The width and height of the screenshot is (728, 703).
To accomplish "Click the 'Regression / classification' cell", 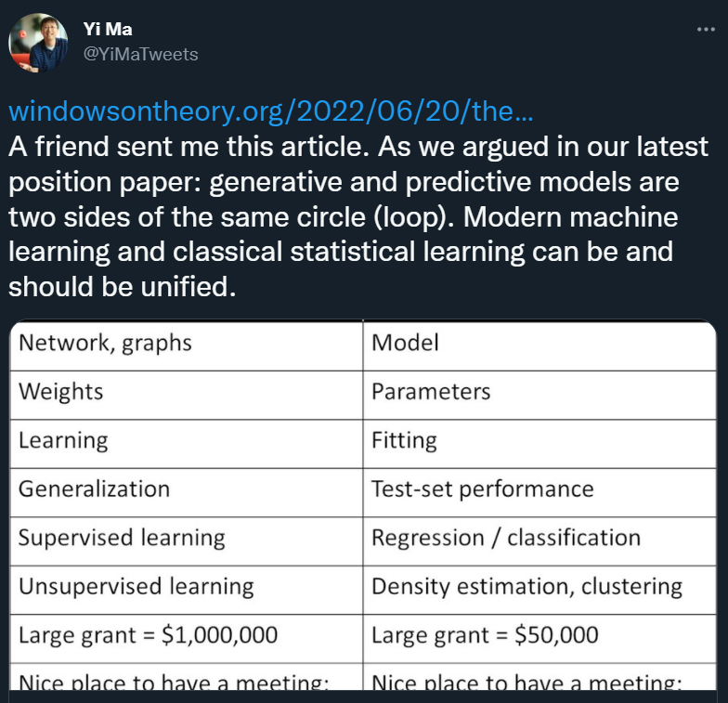I will point(539,540).
